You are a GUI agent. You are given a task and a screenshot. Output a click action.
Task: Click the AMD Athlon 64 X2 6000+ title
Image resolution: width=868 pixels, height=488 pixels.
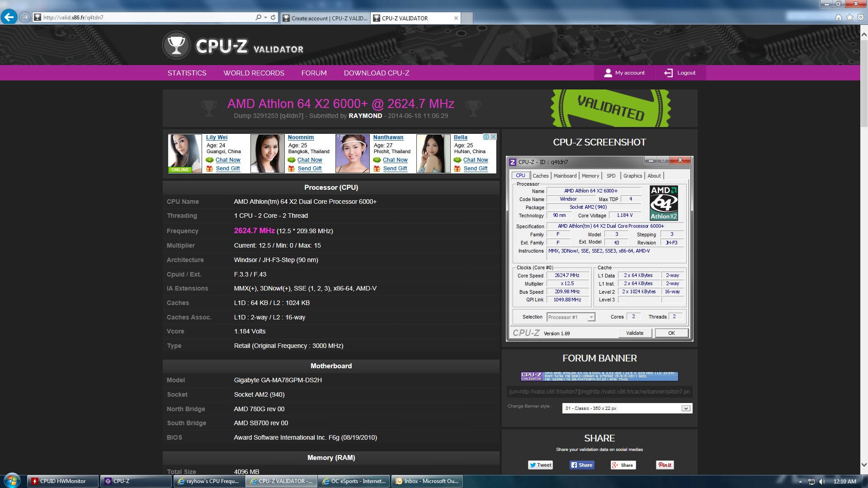(340, 104)
